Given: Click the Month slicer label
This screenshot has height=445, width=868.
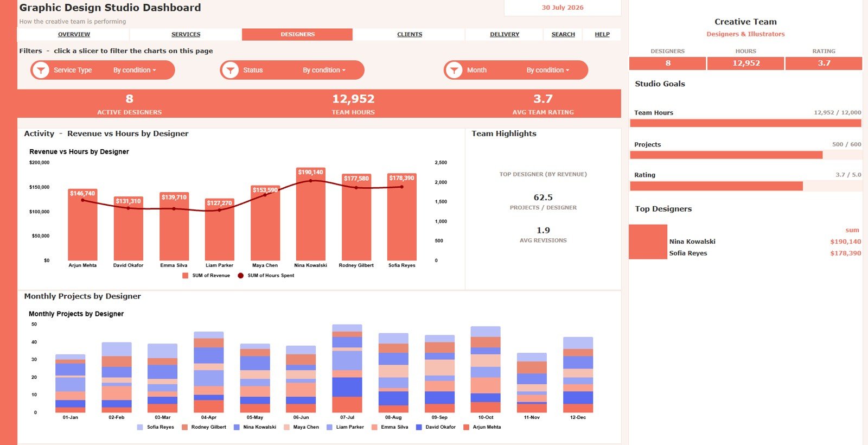Looking at the screenshot, I should (x=477, y=70).
